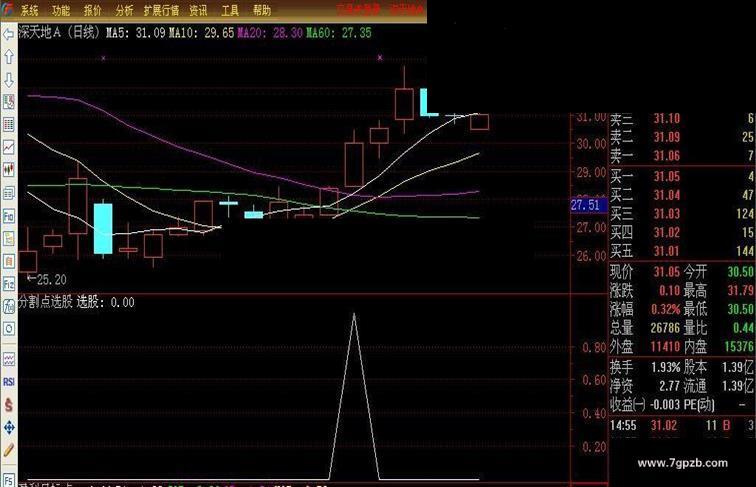Click the 现价 value 31.05

coord(667,272)
